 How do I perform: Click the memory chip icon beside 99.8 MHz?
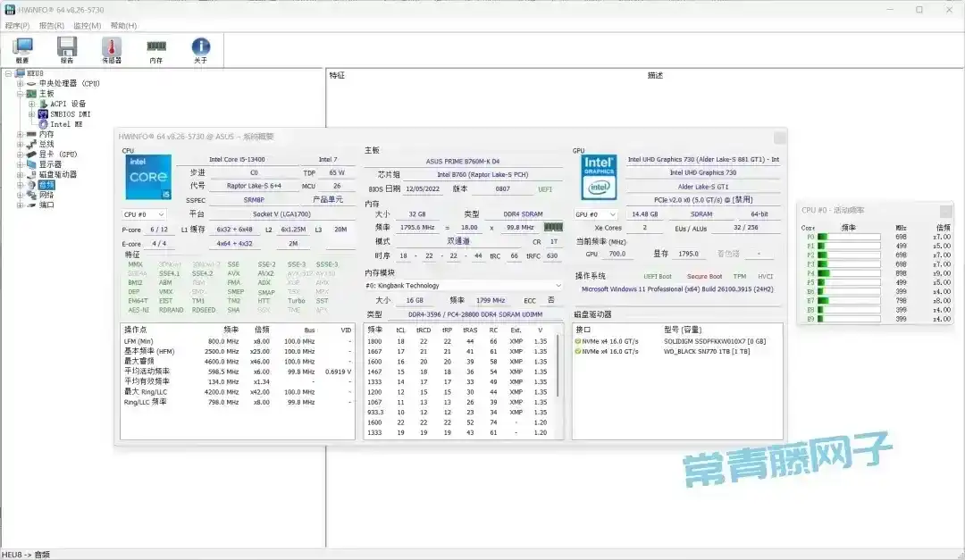[x=553, y=227]
